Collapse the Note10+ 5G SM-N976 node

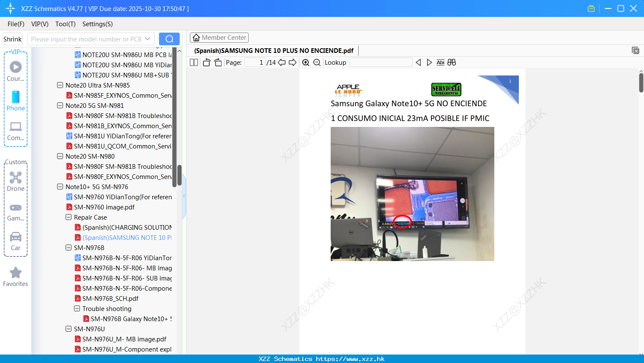(60, 187)
